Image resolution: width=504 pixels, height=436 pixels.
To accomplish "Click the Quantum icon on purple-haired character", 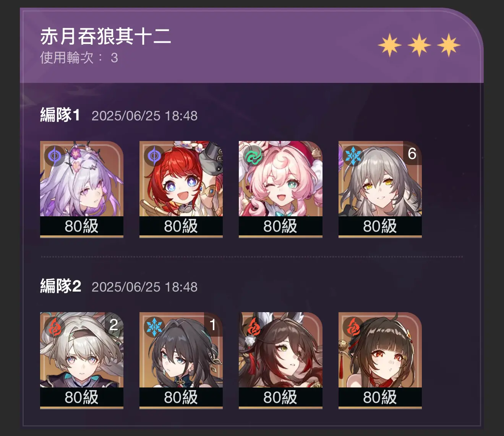I will 55,156.
